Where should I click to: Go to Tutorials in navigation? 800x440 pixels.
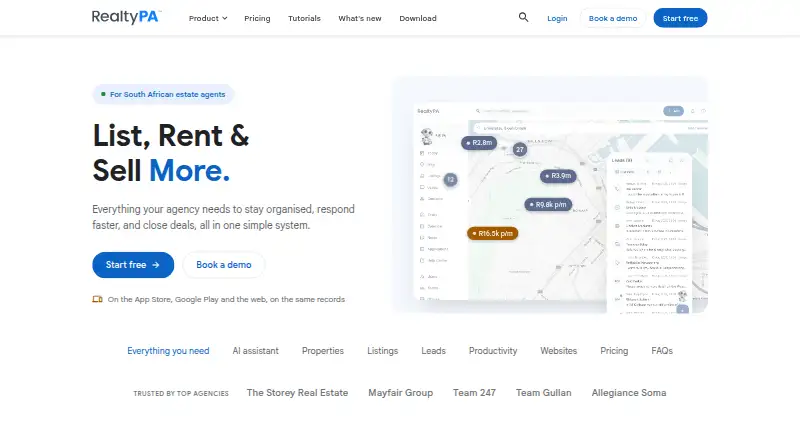point(304,18)
